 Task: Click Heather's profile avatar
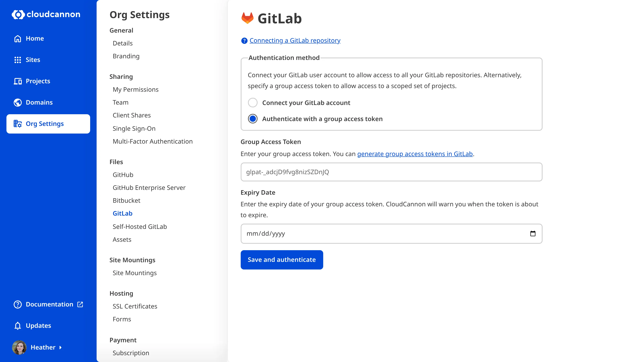click(x=19, y=347)
